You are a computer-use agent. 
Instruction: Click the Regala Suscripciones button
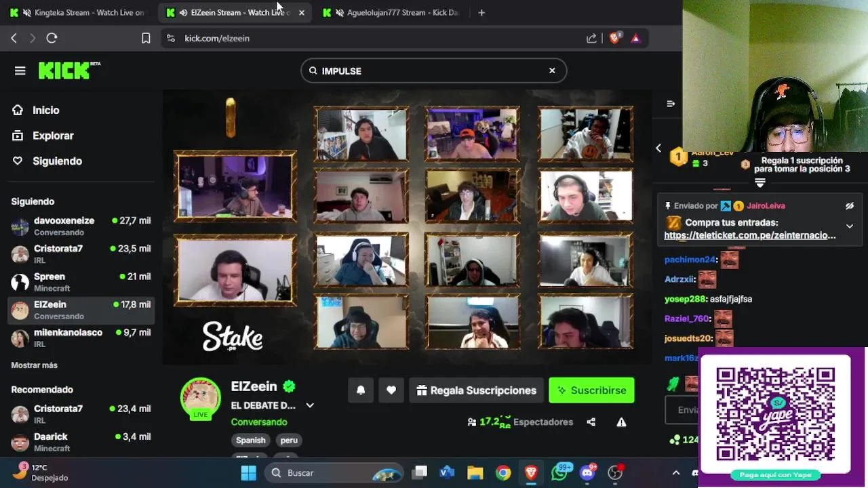pyautogui.click(x=477, y=390)
